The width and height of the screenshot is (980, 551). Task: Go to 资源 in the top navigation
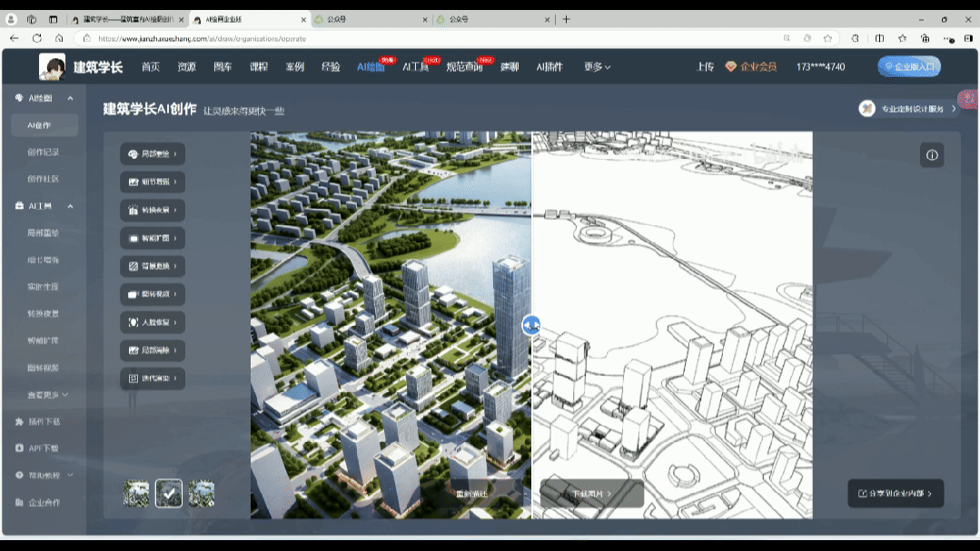coord(187,67)
